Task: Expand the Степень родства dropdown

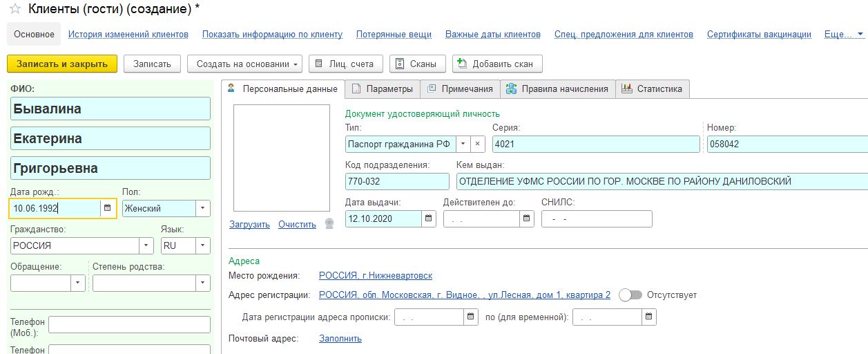Action: tap(203, 283)
